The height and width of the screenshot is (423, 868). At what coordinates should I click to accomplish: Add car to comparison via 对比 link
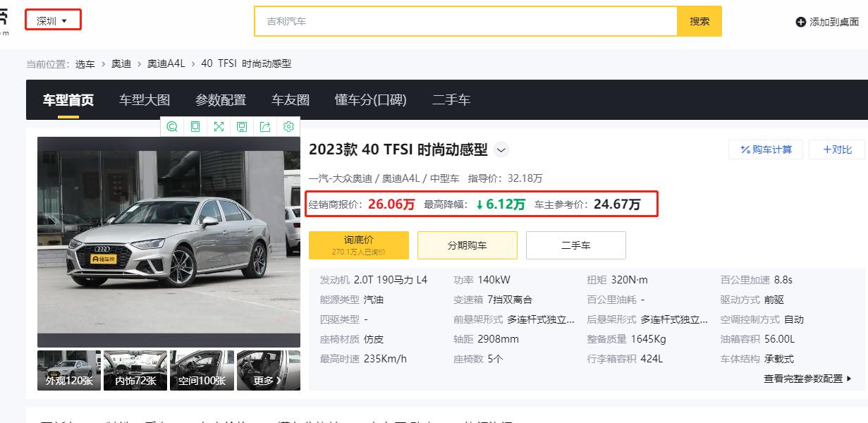pos(836,149)
